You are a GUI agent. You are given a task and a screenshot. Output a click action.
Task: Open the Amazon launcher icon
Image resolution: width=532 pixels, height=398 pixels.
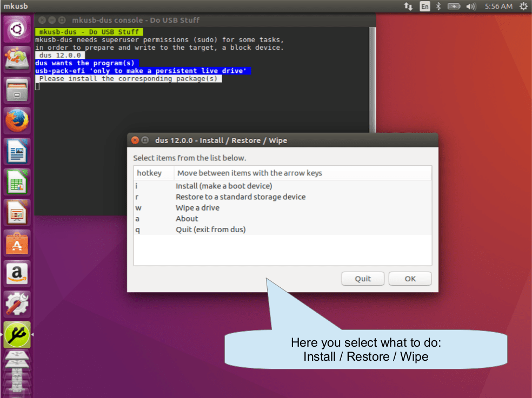17,273
